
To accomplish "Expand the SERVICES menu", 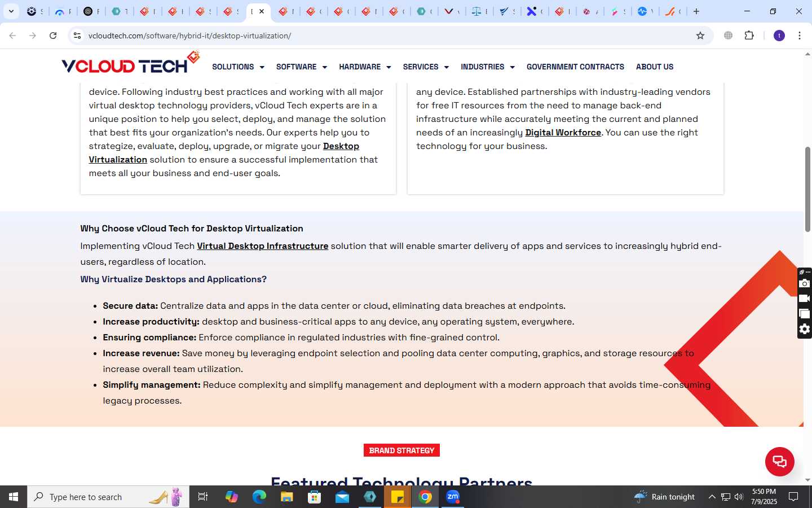I will point(426,67).
